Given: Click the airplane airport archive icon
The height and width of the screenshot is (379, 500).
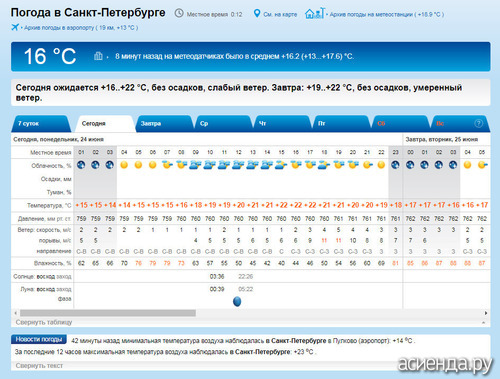Looking at the screenshot, I should click(x=15, y=27).
